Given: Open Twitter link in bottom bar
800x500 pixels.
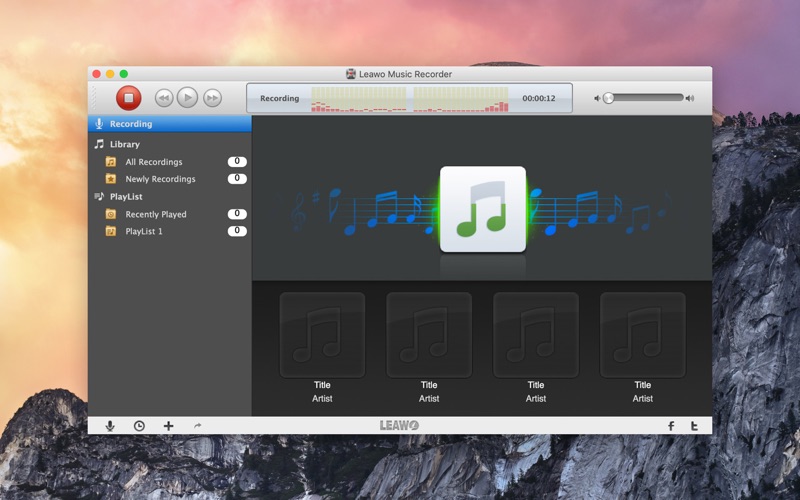Looking at the screenshot, I should point(694,426).
